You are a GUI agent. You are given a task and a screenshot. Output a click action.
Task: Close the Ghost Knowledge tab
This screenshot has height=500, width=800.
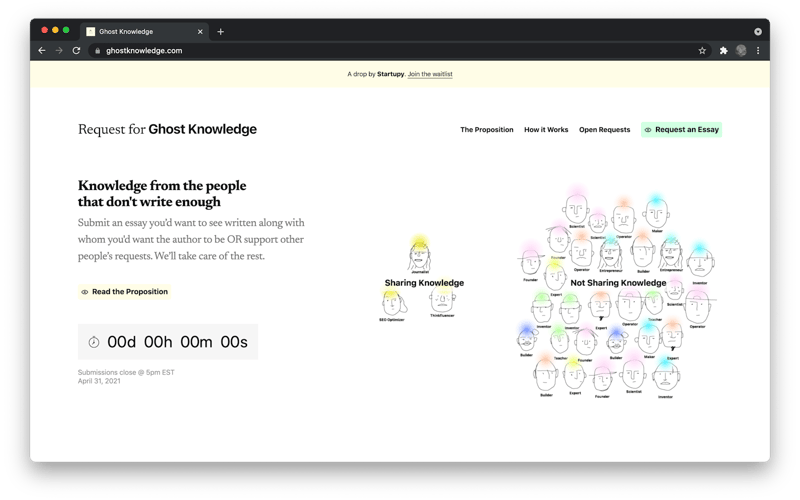tap(200, 32)
